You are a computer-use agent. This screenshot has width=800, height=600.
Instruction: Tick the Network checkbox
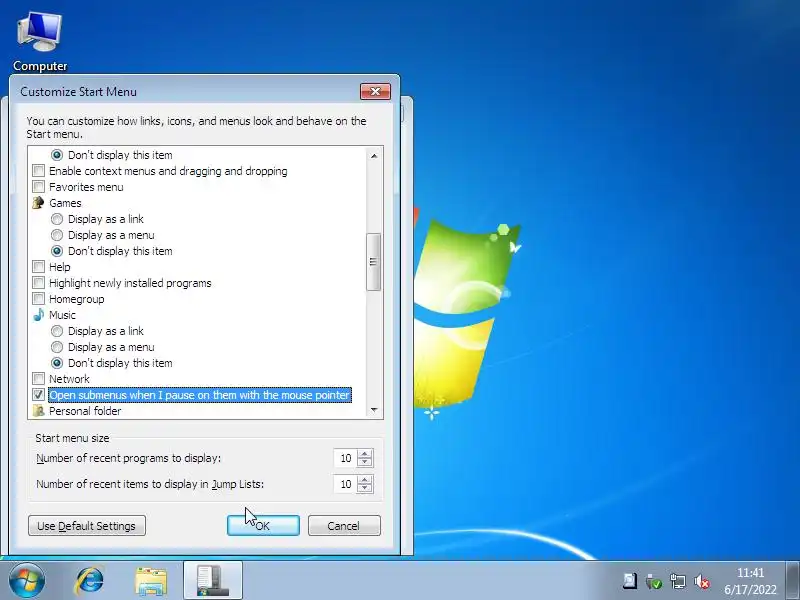(38, 379)
